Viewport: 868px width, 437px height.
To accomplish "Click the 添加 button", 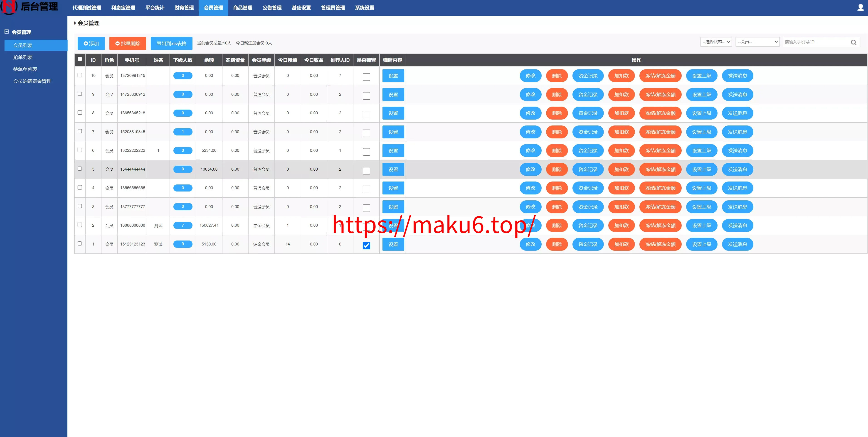I will point(91,44).
